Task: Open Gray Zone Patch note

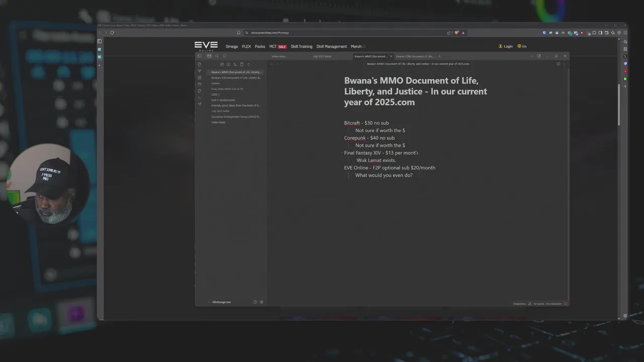Action: pos(227,89)
